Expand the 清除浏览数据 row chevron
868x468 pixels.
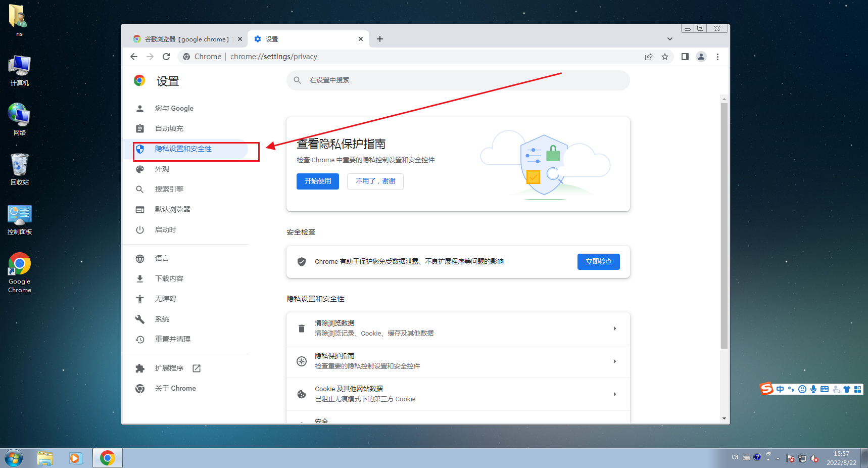(x=615, y=328)
